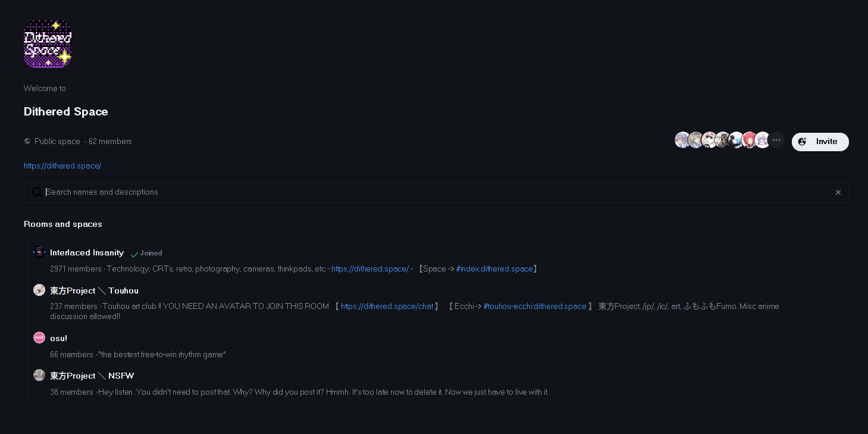
Task: Focus the Search names and descriptions field
Action: coord(436,192)
